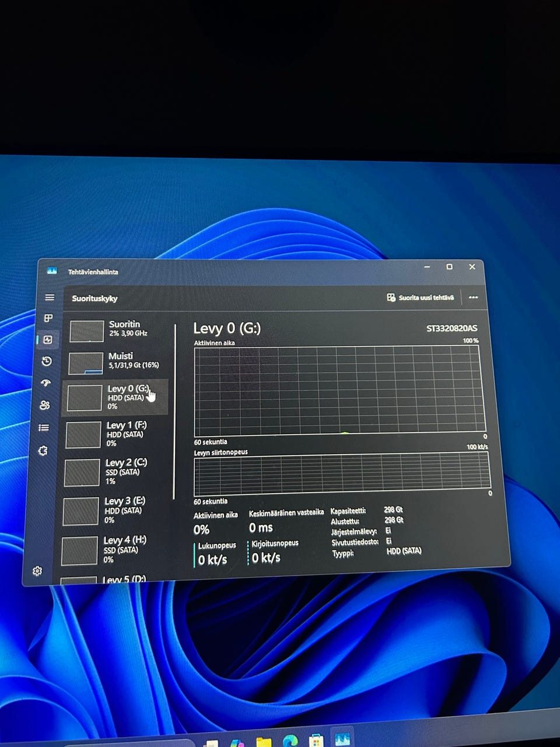Click the Aktiivinen aika graph
Viewport: 560px width, 747px height.
[339, 390]
